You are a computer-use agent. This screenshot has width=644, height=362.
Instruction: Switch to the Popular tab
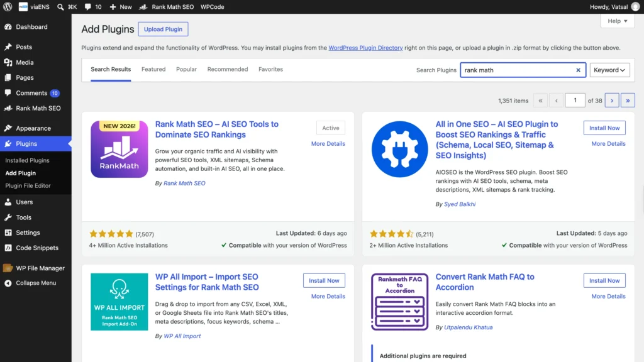click(186, 69)
